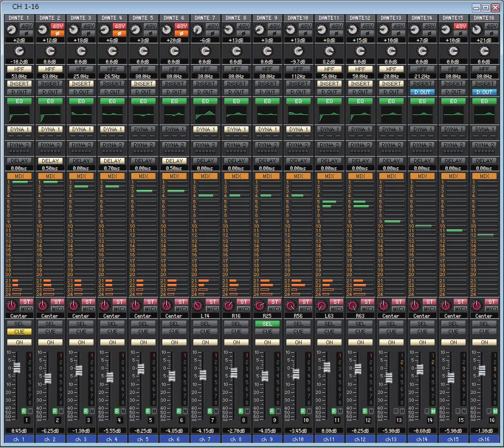Click the phase icon on DANTE 15

(x=461, y=33)
